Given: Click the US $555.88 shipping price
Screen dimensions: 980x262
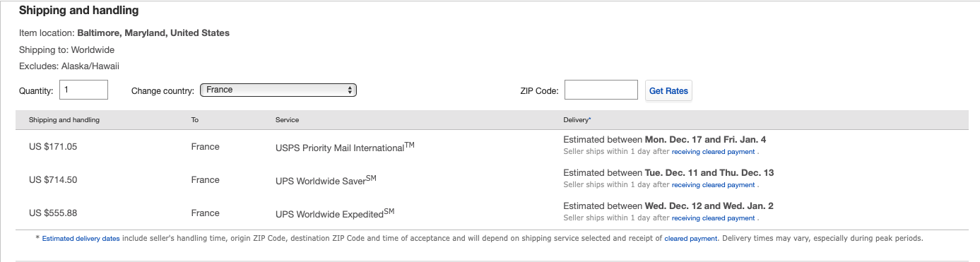Looking at the screenshot, I should (53, 213).
